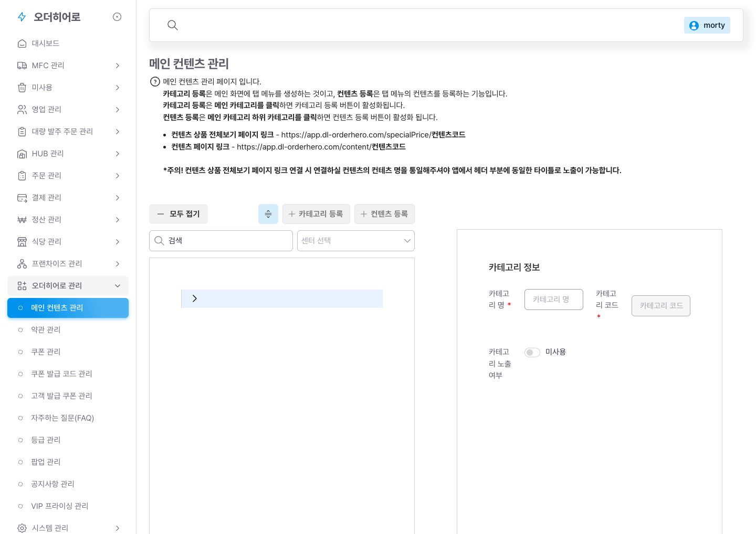This screenshot has width=756, height=534.
Task: Click the 오더히어로 관리 grid icon
Action: (x=22, y=286)
